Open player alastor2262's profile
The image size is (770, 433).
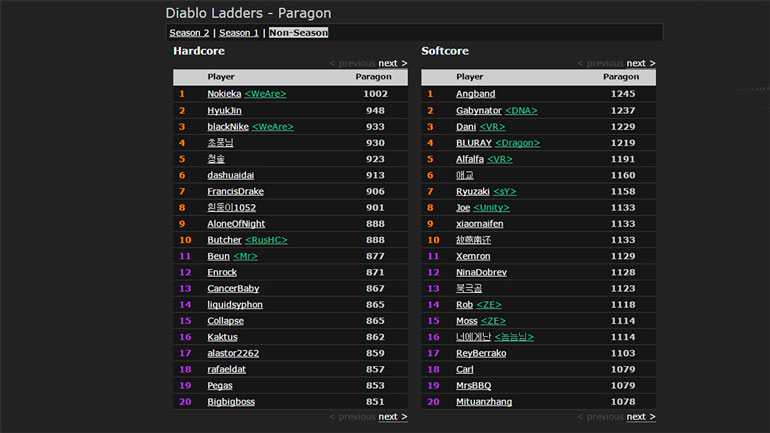(233, 353)
